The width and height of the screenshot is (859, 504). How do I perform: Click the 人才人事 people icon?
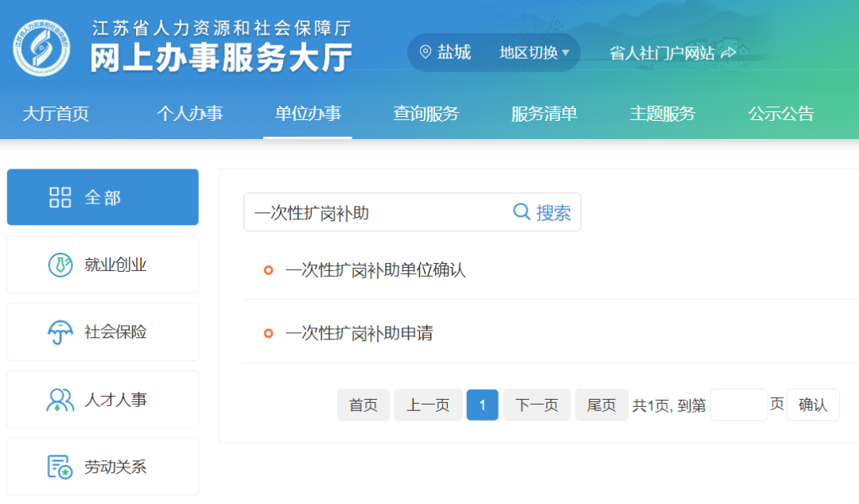pos(60,399)
